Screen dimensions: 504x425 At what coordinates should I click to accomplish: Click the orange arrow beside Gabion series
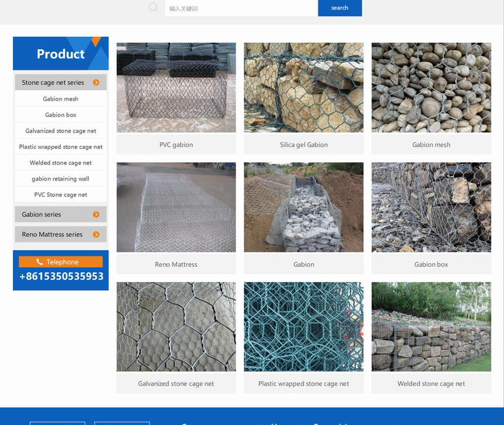point(96,215)
